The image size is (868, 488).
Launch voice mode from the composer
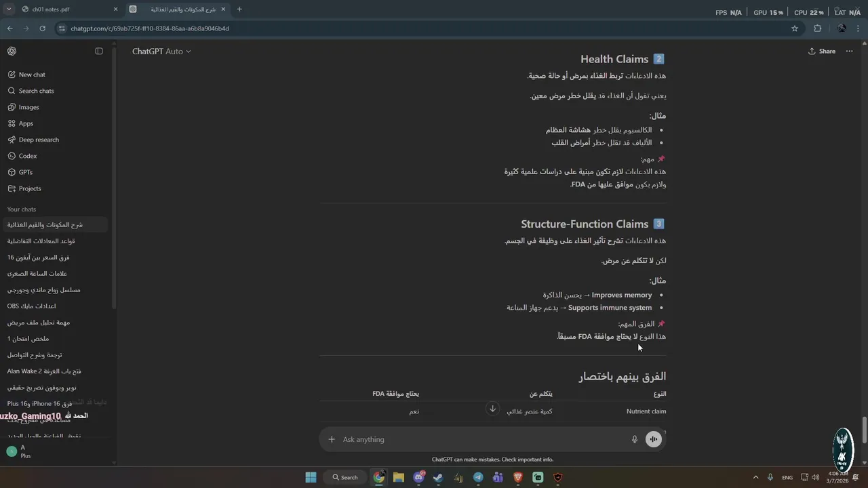point(653,439)
